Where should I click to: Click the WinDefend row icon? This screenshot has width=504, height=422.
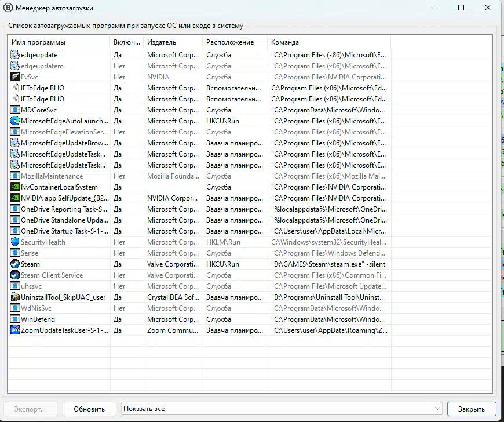(15, 319)
